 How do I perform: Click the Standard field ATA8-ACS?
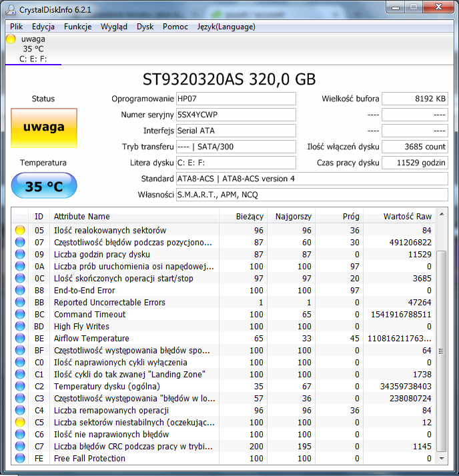tap(312, 179)
